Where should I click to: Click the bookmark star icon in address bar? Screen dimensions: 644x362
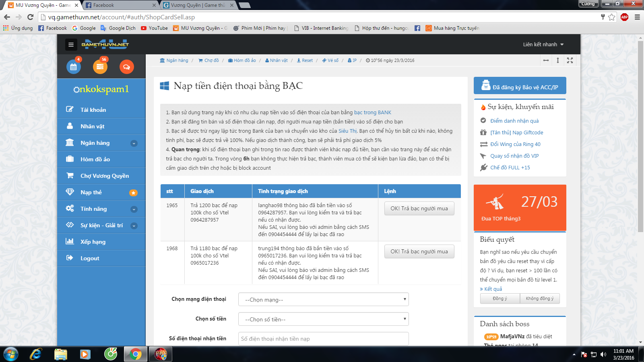point(612,17)
